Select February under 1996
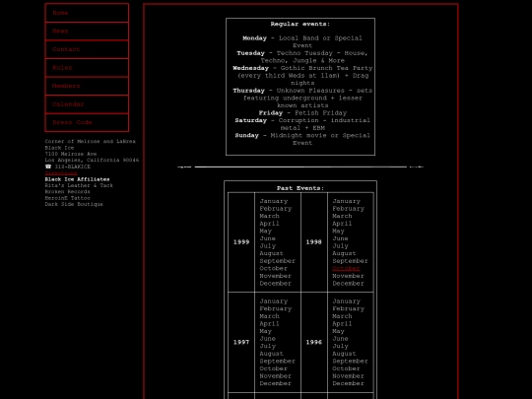This screenshot has width=532, height=399. pyautogui.click(x=348, y=308)
